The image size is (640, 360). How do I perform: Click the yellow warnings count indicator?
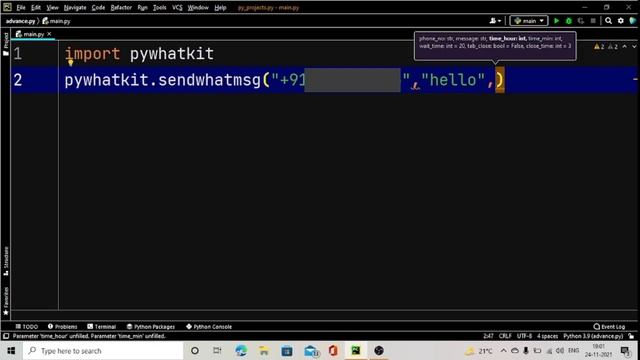coord(599,47)
